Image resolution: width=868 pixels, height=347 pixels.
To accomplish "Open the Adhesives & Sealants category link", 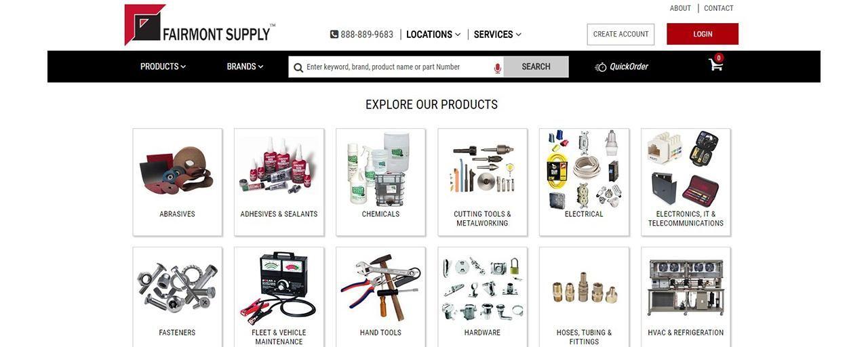I will click(279, 214).
